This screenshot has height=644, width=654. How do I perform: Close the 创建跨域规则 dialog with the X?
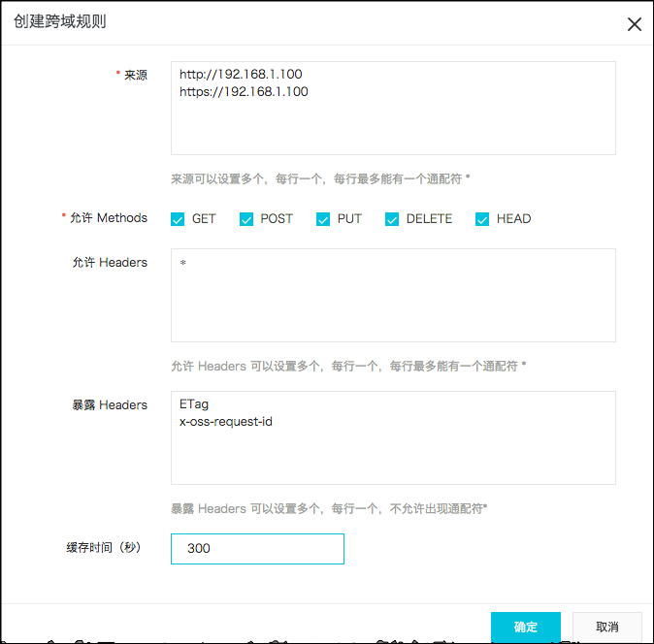[x=634, y=24]
